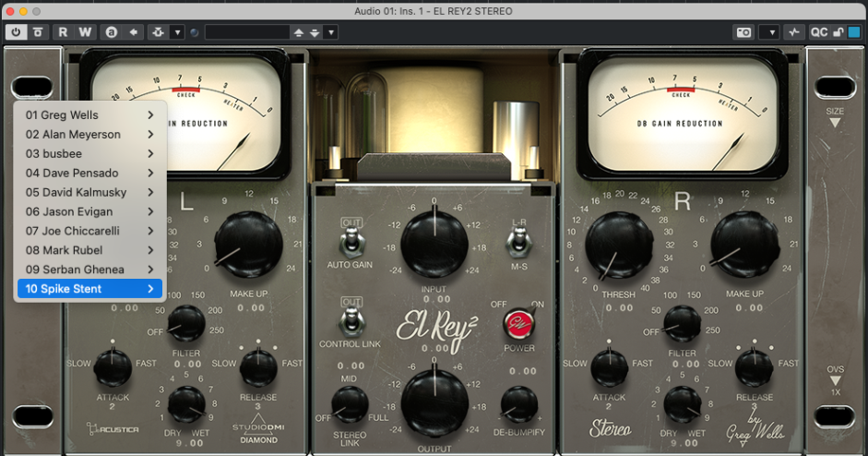Enable Write automation (W) button
The width and height of the screenshot is (868, 456).
pos(85,32)
